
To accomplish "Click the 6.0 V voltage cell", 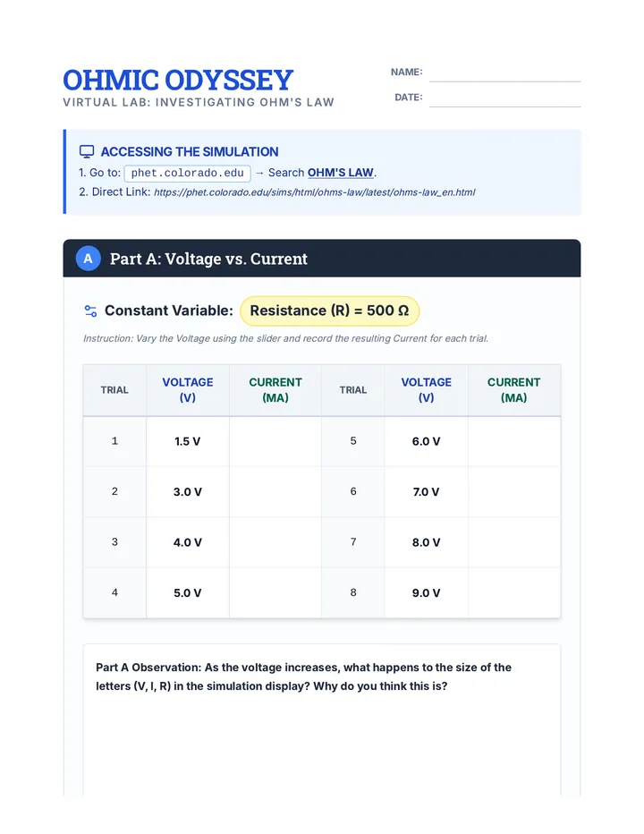I will pos(426,441).
